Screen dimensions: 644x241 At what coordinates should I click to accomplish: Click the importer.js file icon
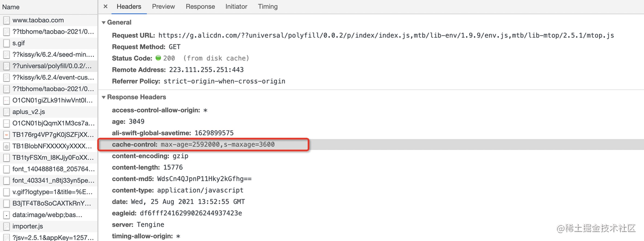[6, 226]
